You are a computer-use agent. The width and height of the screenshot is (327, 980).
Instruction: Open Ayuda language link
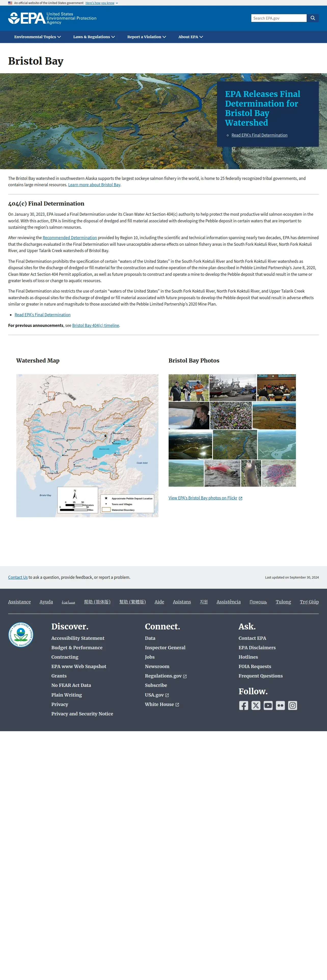[46, 602]
